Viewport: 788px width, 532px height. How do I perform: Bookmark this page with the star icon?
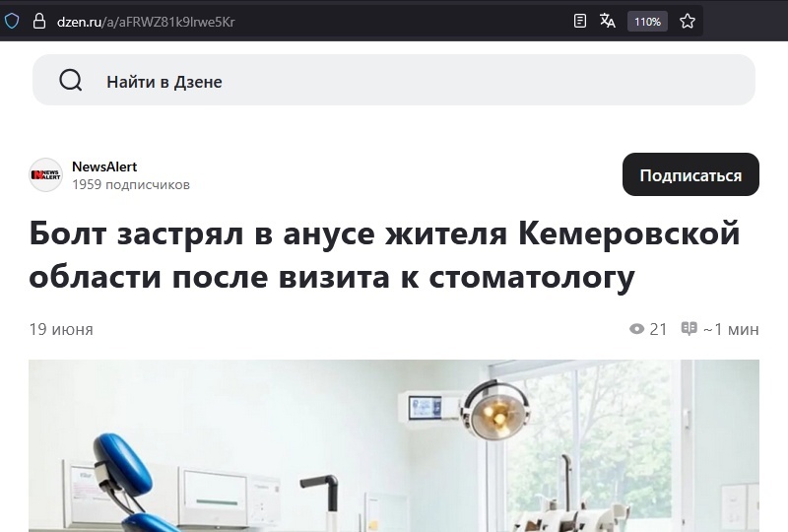coord(687,21)
